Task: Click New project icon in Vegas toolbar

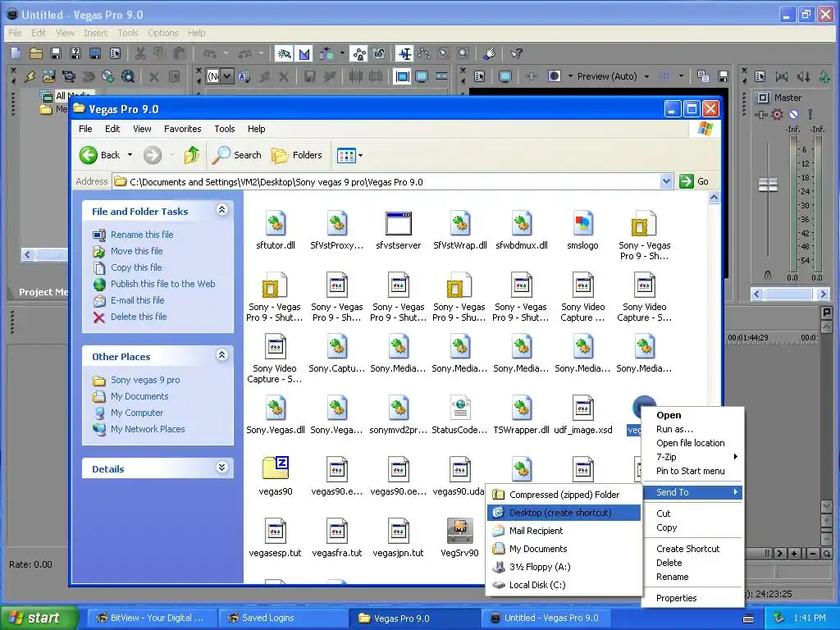Action: 16,53
